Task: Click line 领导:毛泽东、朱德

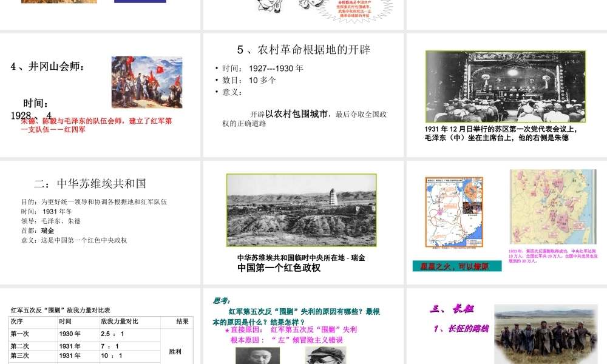Action: click(x=51, y=221)
